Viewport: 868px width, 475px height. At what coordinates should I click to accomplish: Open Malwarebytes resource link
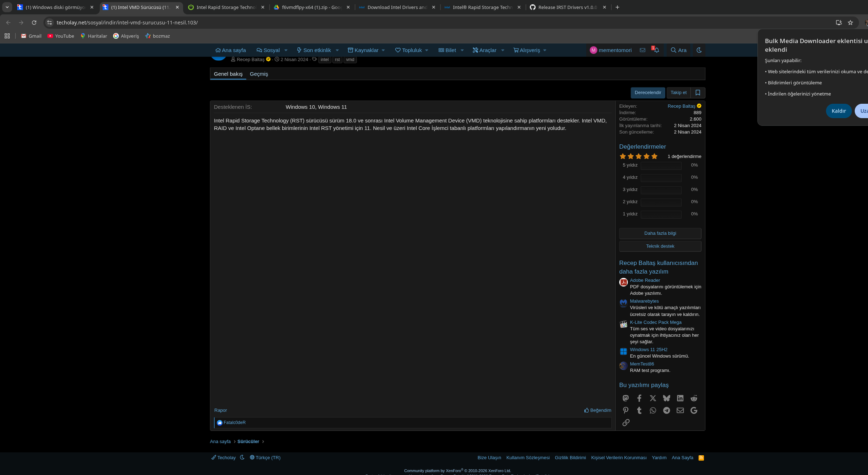pos(644,301)
